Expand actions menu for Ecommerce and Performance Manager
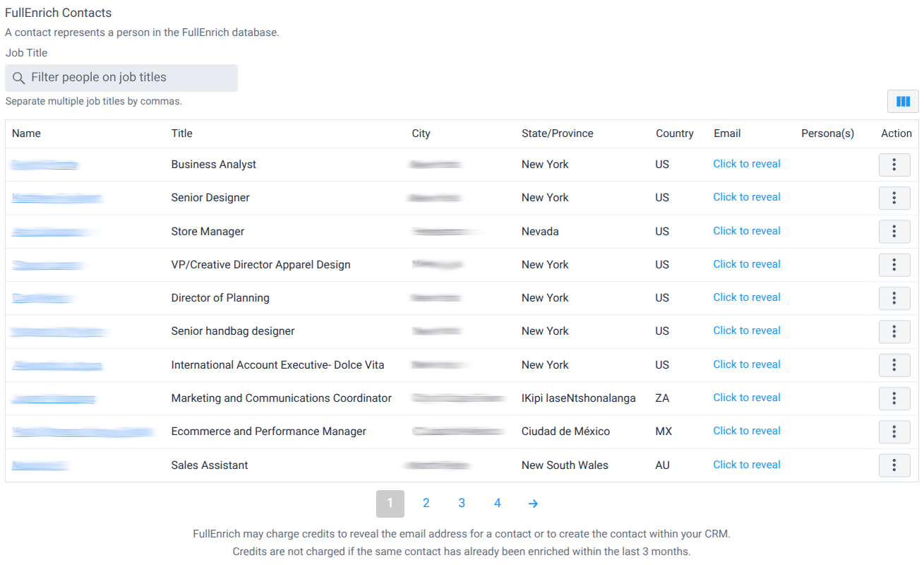 tap(894, 432)
